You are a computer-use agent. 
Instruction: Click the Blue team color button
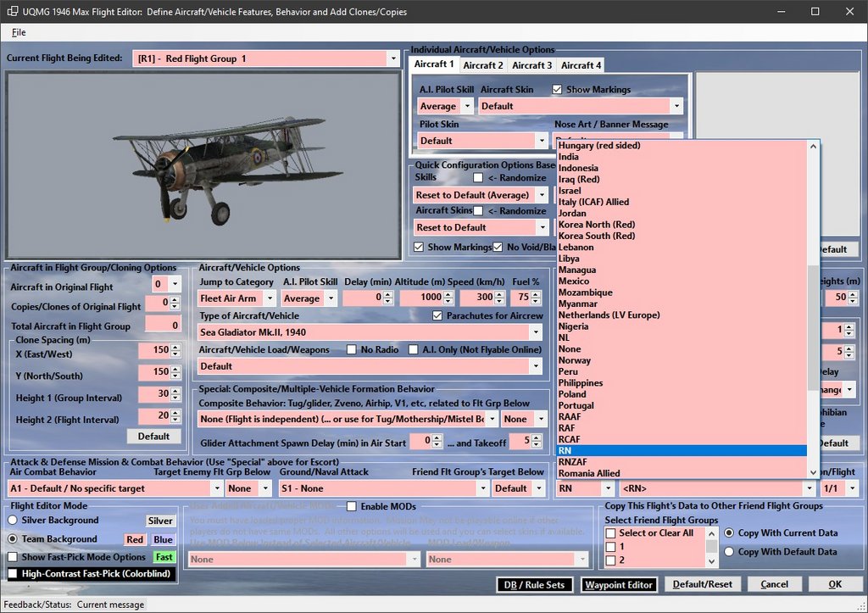[163, 539]
